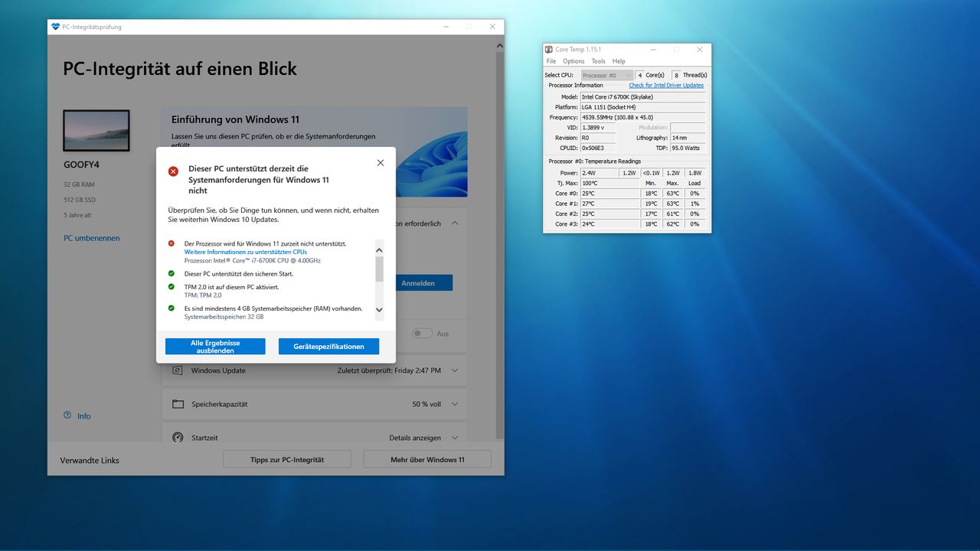Open the File menu in Core Temp

tap(551, 61)
